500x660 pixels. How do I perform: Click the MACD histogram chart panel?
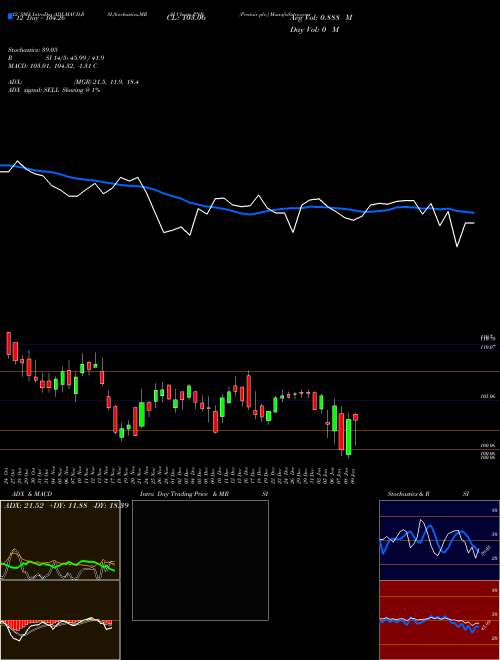pyautogui.click(x=60, y=620)
